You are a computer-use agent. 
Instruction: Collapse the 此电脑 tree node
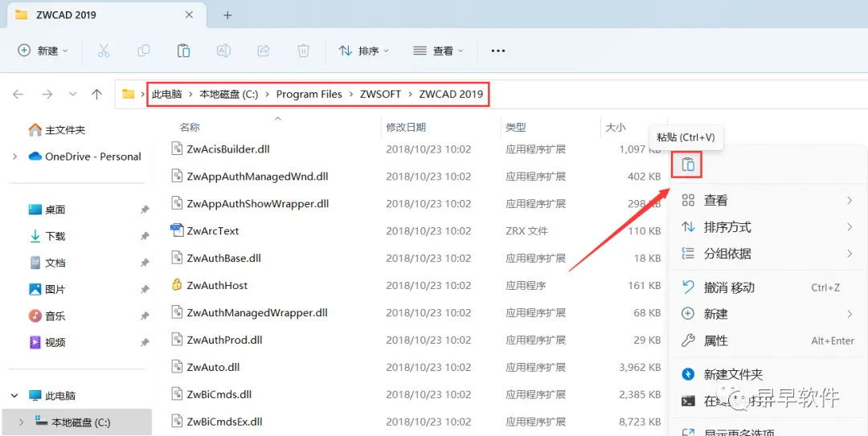(x=15, y=396)
